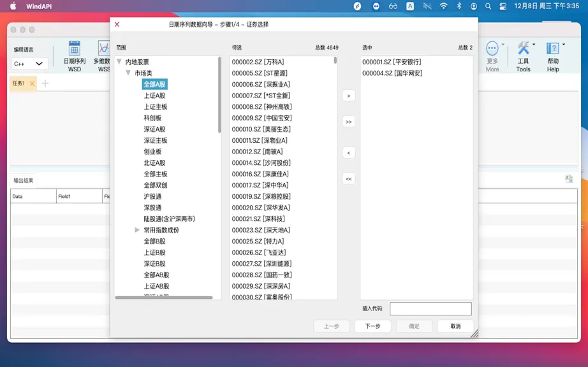Select 科创板 in the scope tree

152,118
